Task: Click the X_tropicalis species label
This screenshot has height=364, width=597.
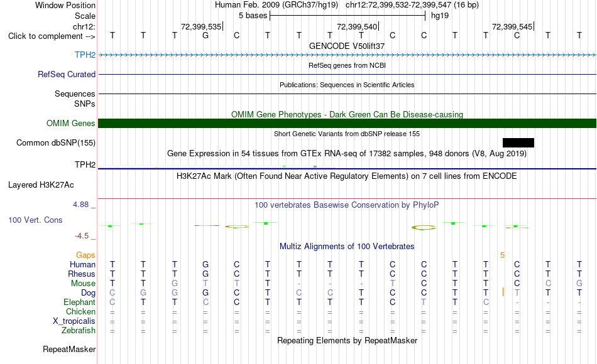Action: coord(74,321)
